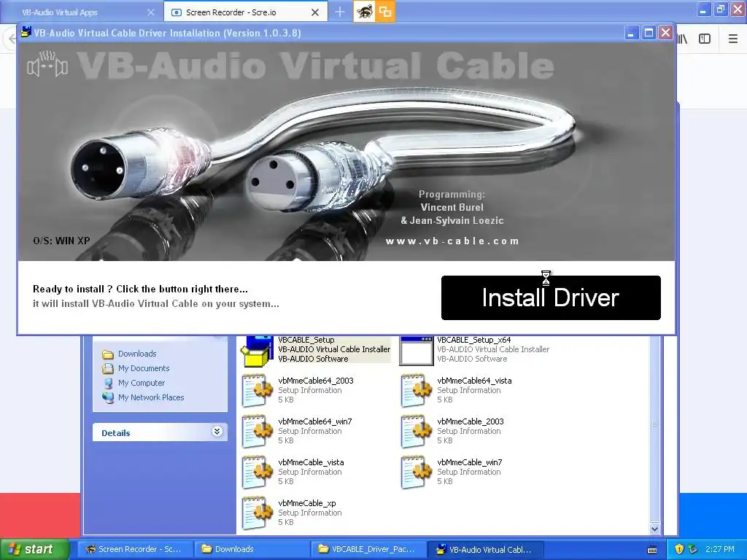The image size is (747, 560).
Task: Click the taskbar clock showing 2:27 PM
Action: (x=720, y=549)
